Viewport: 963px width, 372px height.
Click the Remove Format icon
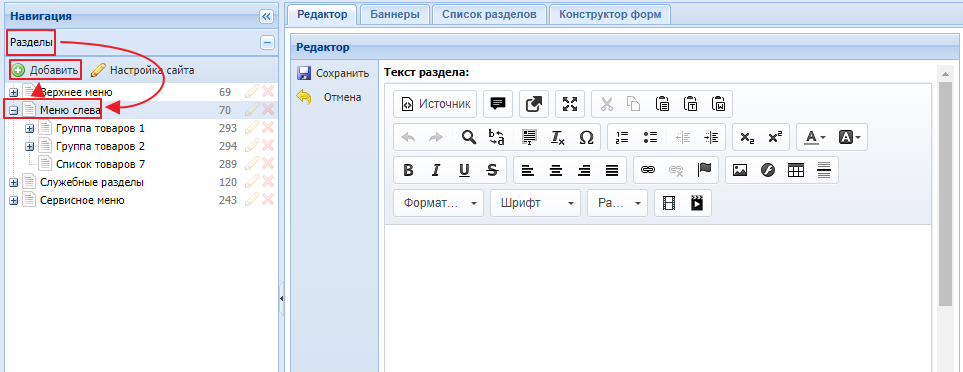(x=558, y=138)
